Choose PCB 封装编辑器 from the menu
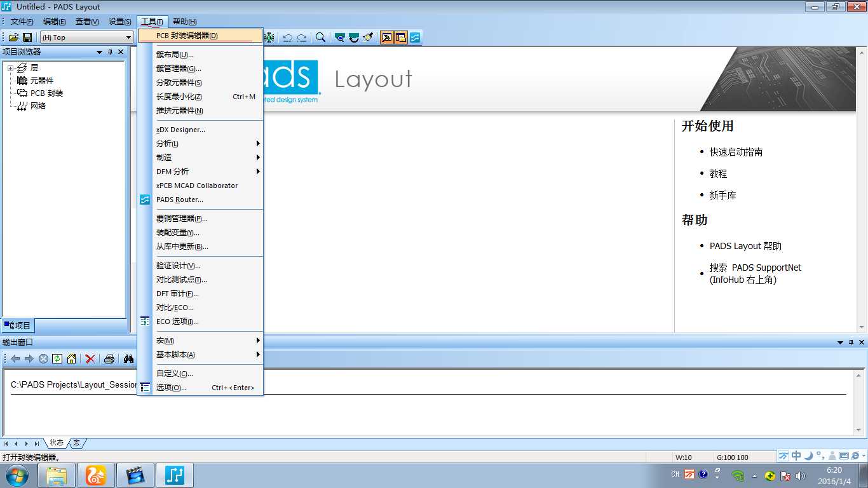The width and height of the screenshot is (868, 488). coord(200,36)
